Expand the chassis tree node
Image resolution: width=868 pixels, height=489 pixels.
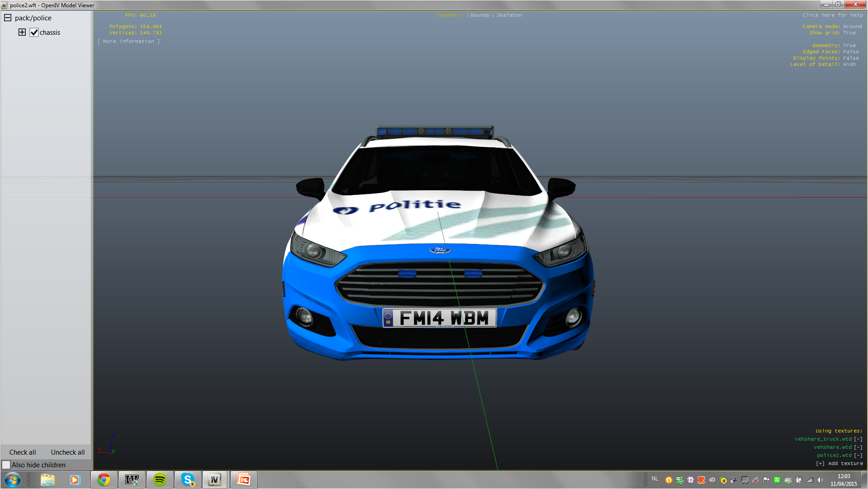pos(22,32)
